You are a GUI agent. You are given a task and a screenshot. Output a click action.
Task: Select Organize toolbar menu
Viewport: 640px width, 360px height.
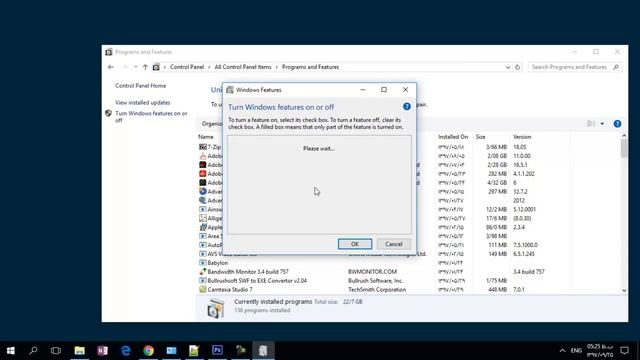(x=212, y=124)
